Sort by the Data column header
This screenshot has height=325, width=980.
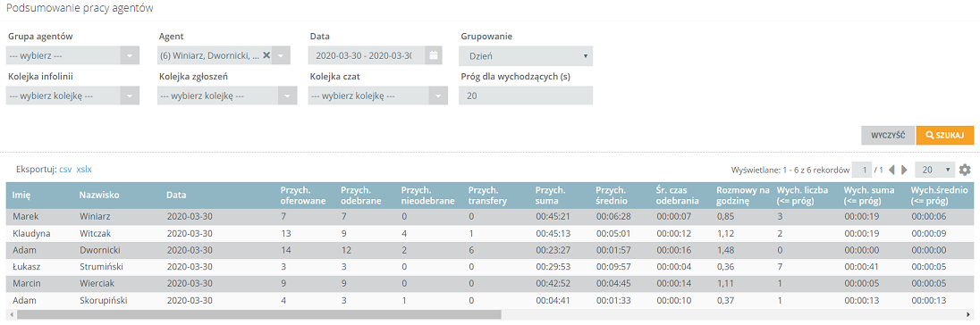175,196
